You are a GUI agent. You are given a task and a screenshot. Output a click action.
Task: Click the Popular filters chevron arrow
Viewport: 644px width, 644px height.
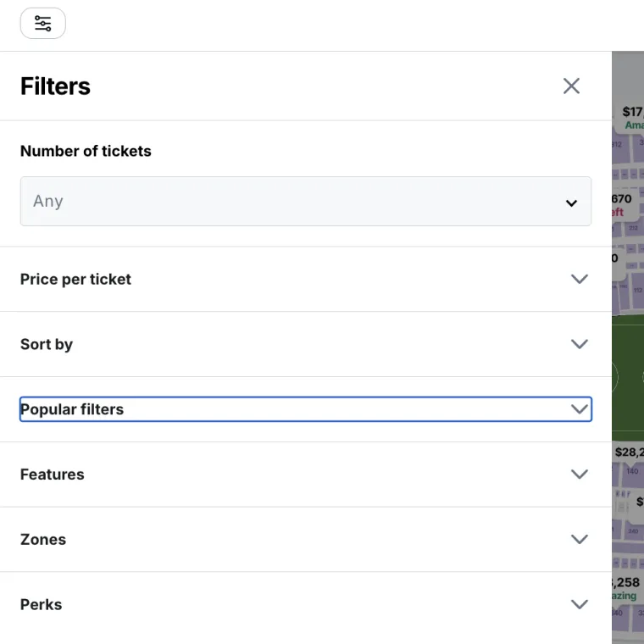(580, 409)
